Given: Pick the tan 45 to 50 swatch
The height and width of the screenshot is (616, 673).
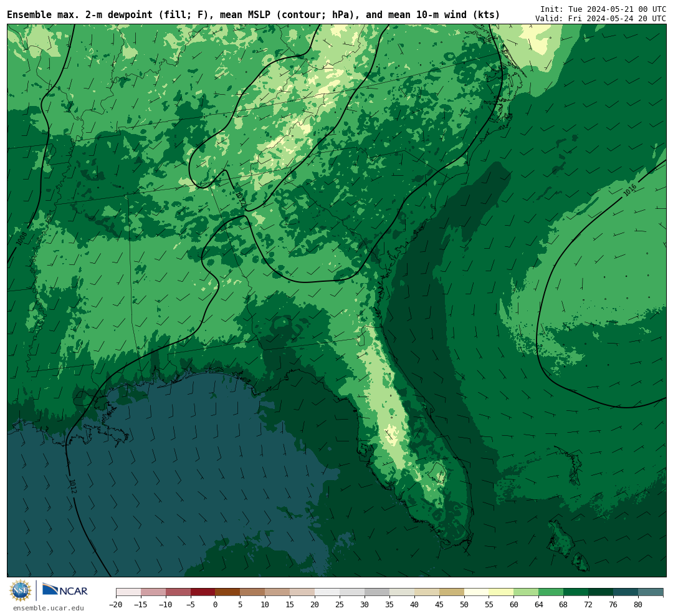Looking at the screenshot, I should (x=452, y=592).
